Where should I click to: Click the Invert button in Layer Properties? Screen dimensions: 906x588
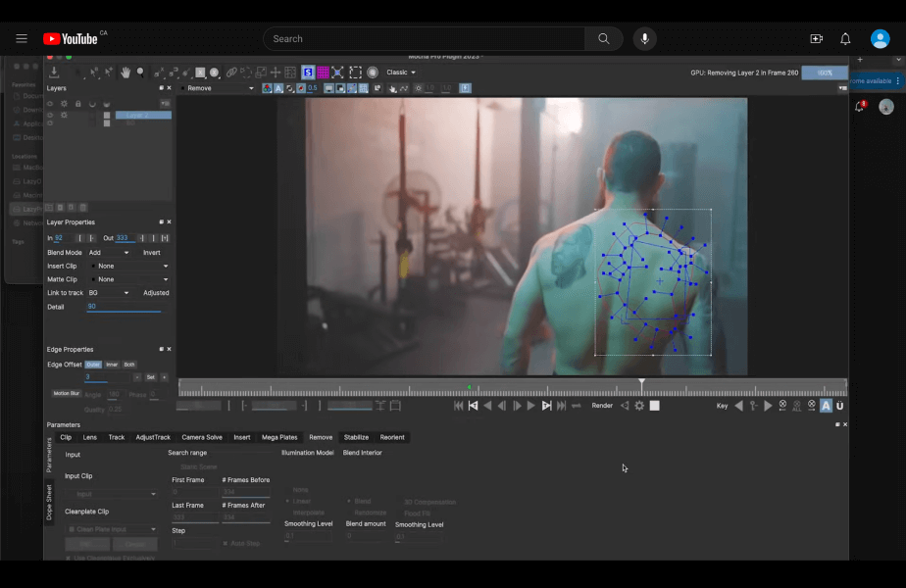pos(151,253)
